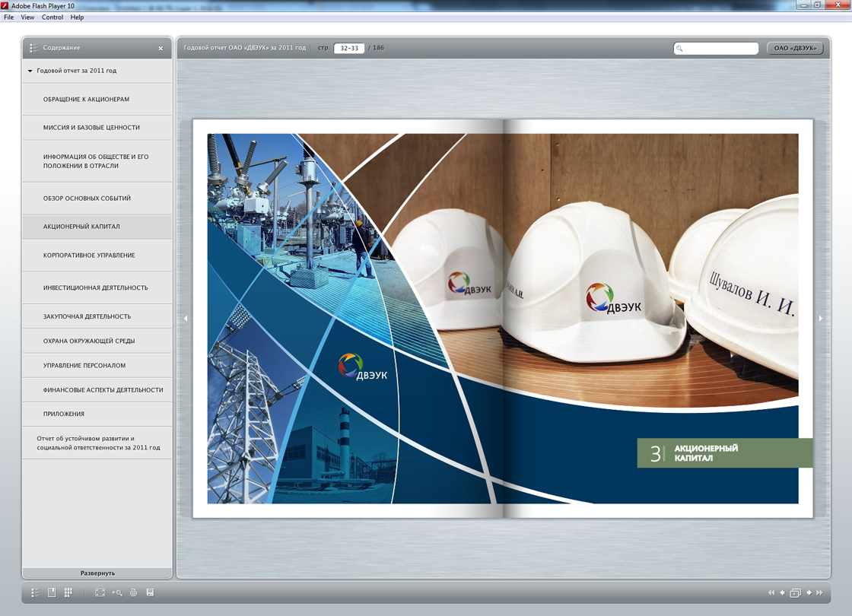
Task: Open the bookmarks icon in bottom toolbar
Action: click(x=52, y=592)
